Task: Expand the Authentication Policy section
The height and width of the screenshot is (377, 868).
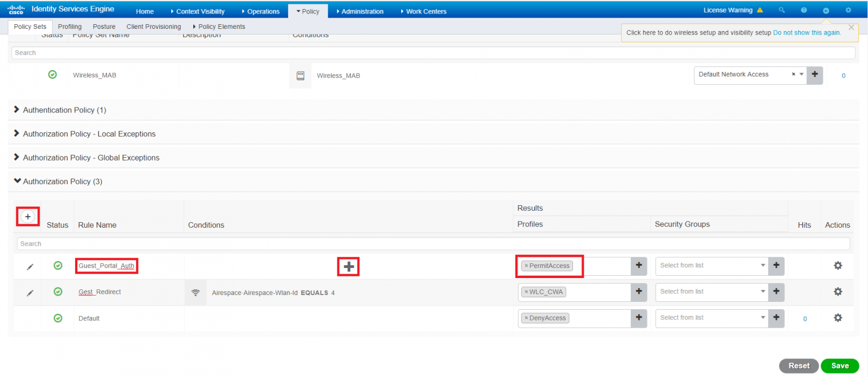Action: click(17, 110)
